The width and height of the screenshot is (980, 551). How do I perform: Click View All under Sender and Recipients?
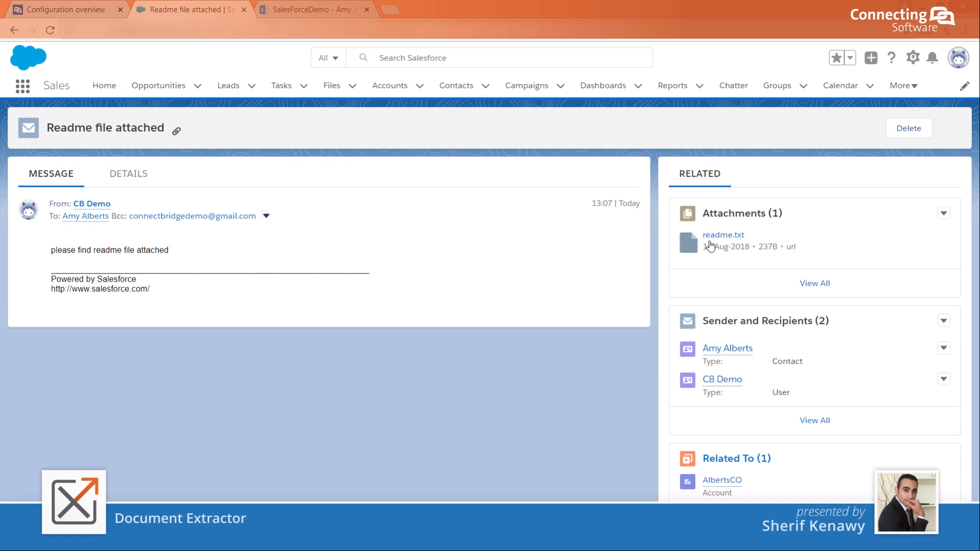tap(815, 420)
